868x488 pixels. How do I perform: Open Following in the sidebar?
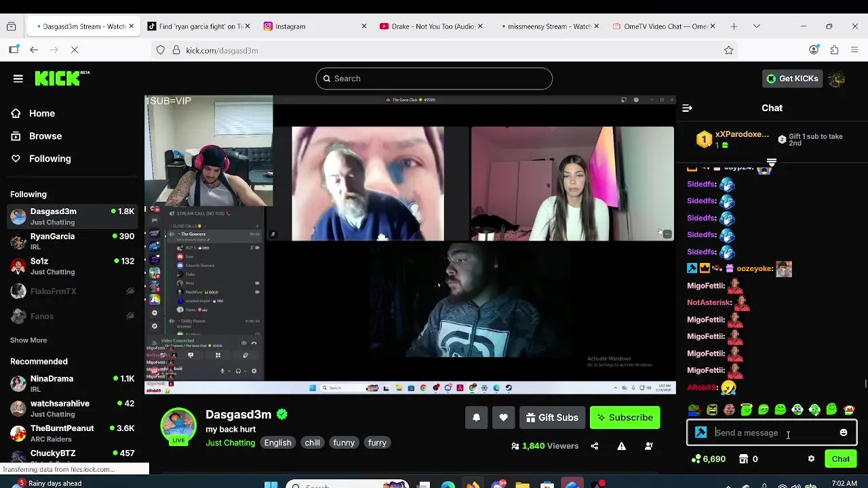pos(50,159)
